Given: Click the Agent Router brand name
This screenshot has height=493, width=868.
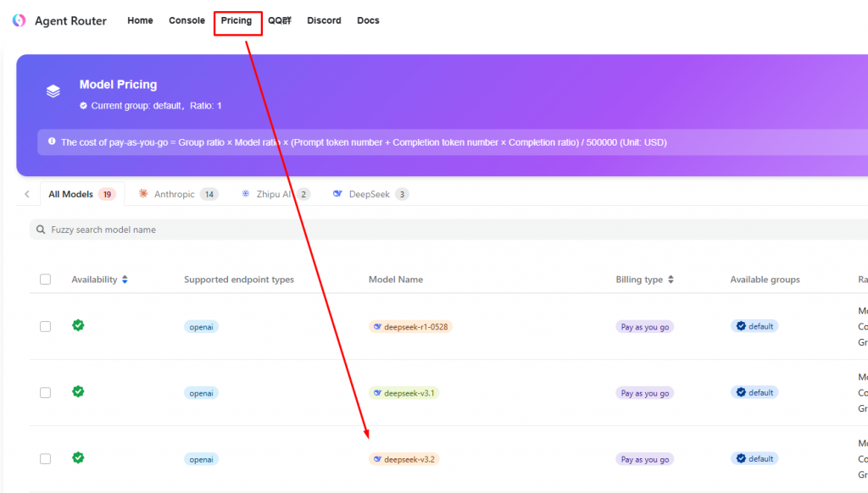Looking at the screenshot, I should pyautogui.click(x=71, y=21).
